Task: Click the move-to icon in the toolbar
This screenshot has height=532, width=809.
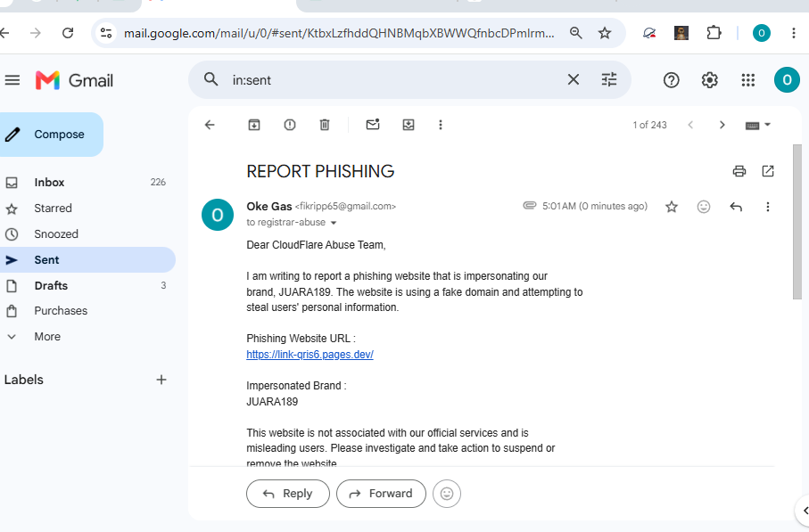Action: pyautogui.click(x=409, y=125)
